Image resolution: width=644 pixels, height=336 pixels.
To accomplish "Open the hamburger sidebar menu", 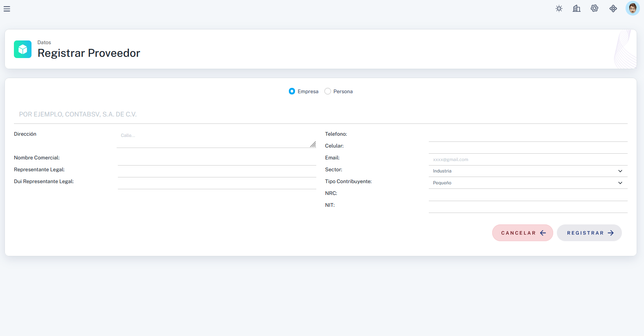I will [7, 9].
